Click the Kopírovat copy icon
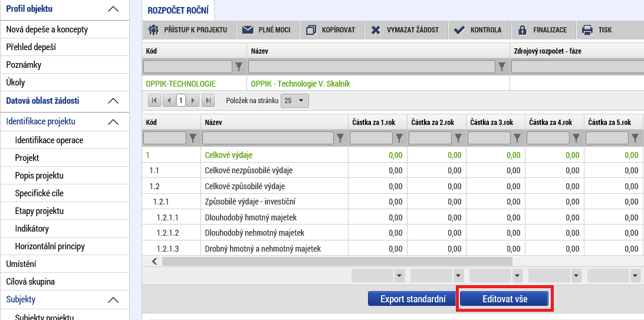 (x=312, y=30)
